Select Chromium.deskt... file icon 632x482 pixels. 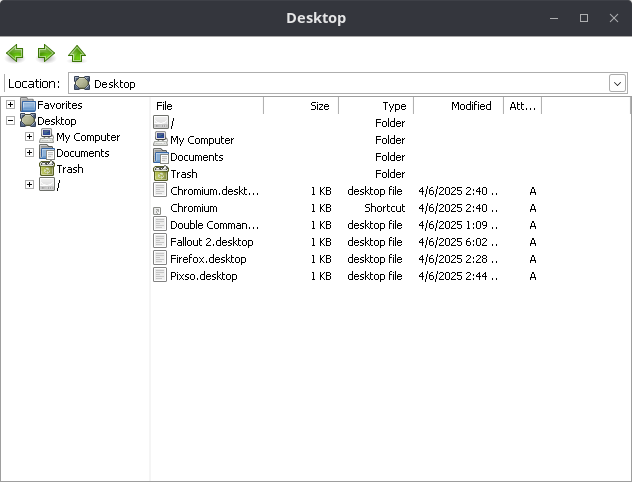160,190
